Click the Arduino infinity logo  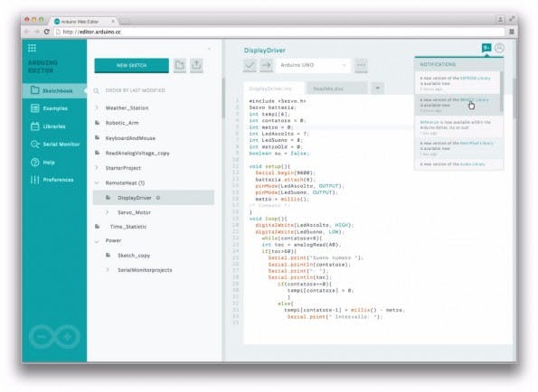(54, 337)
